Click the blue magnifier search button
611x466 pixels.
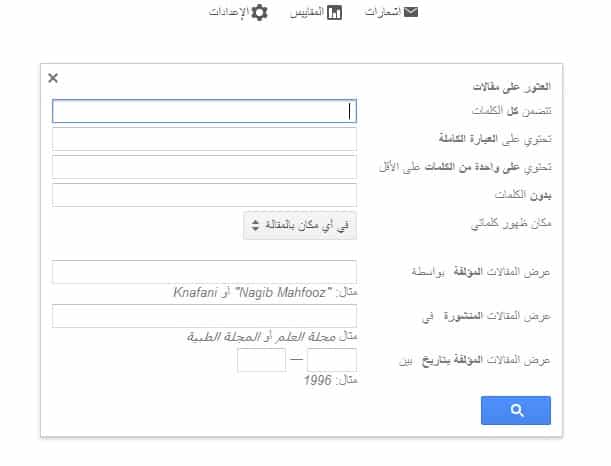[x=516, y=410]
